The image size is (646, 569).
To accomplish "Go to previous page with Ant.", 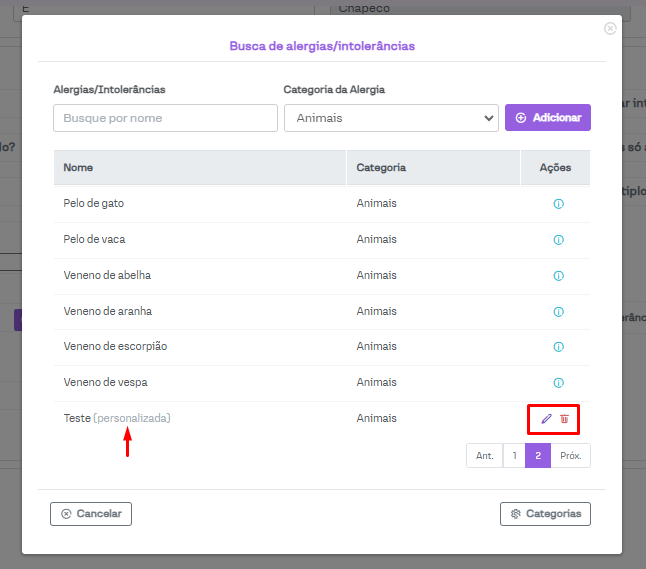I will click(x=484, y=456).
